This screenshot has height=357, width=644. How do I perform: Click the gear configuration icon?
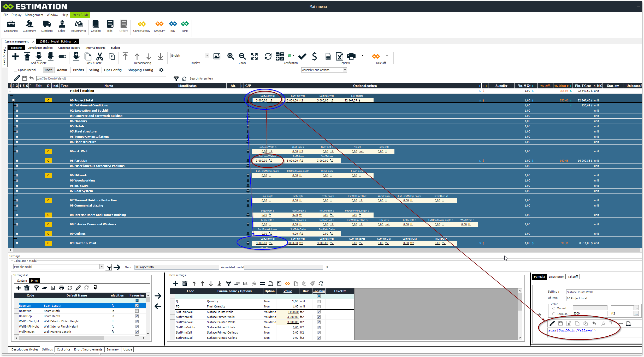click(x=161, y=70)
